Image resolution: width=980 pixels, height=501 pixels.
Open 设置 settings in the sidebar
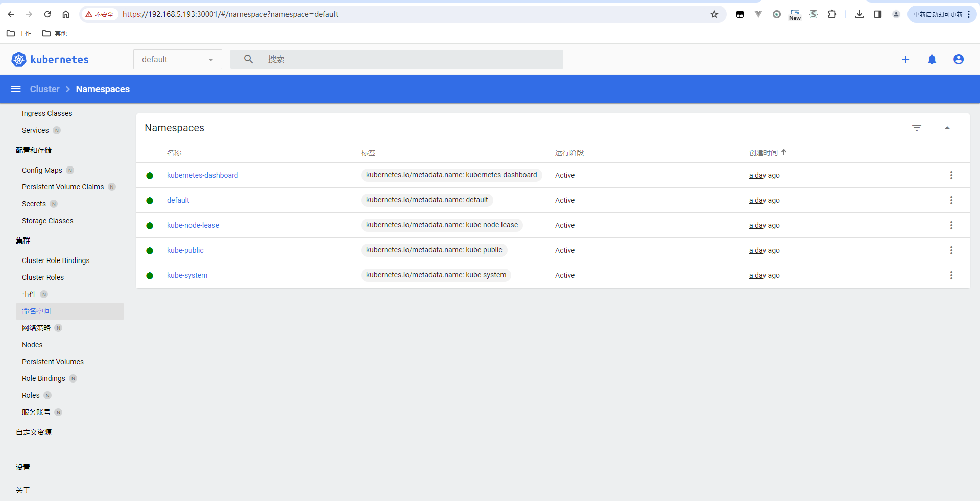pos(23,467)
